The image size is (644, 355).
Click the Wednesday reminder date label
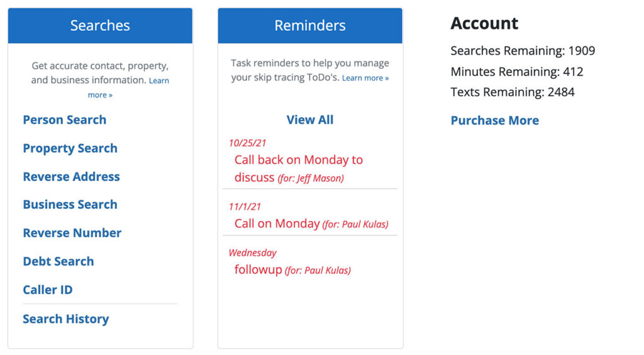coord(252,253)
